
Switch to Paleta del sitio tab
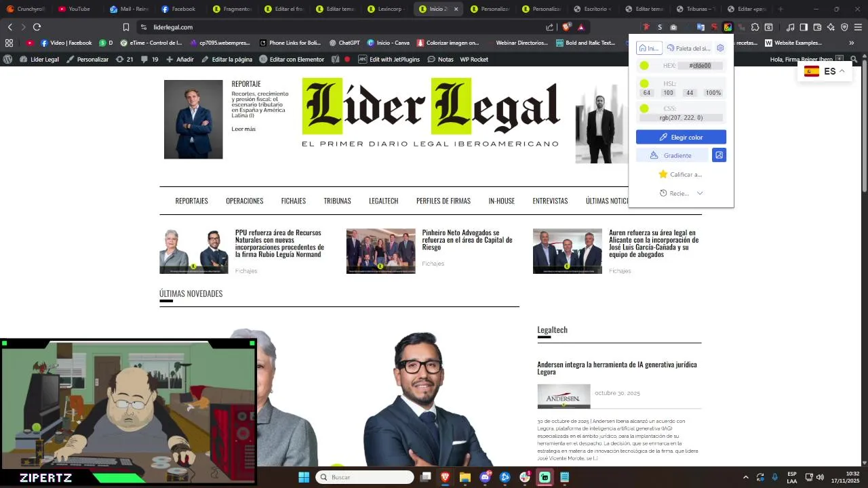coord(688,48)
